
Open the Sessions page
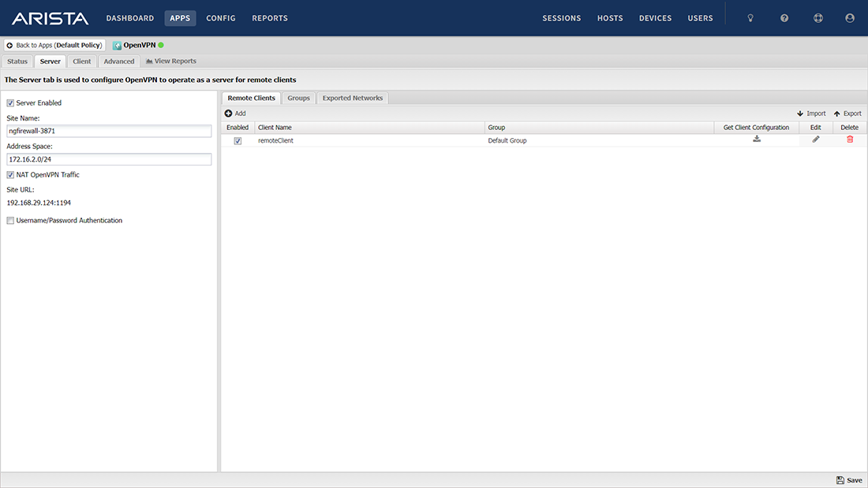[x=561, y=18]
